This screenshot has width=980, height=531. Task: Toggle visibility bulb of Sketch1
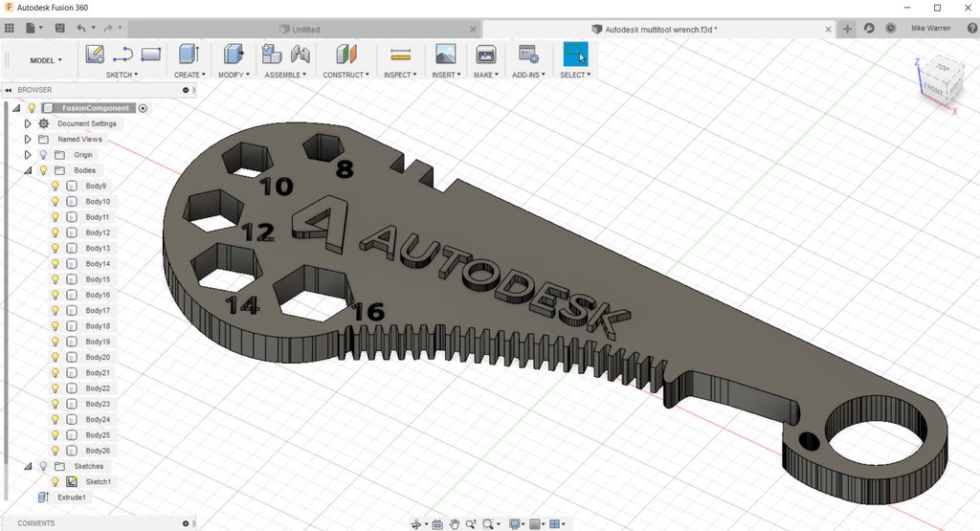coord(55,481)
